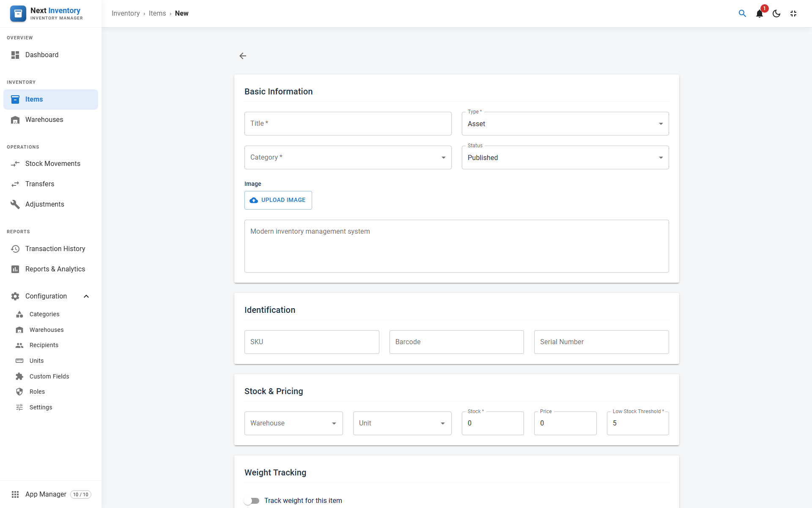Screen dimensions: 812x508
Task: Switch to dark mode moon icon
Action: [x=776, y=14]
